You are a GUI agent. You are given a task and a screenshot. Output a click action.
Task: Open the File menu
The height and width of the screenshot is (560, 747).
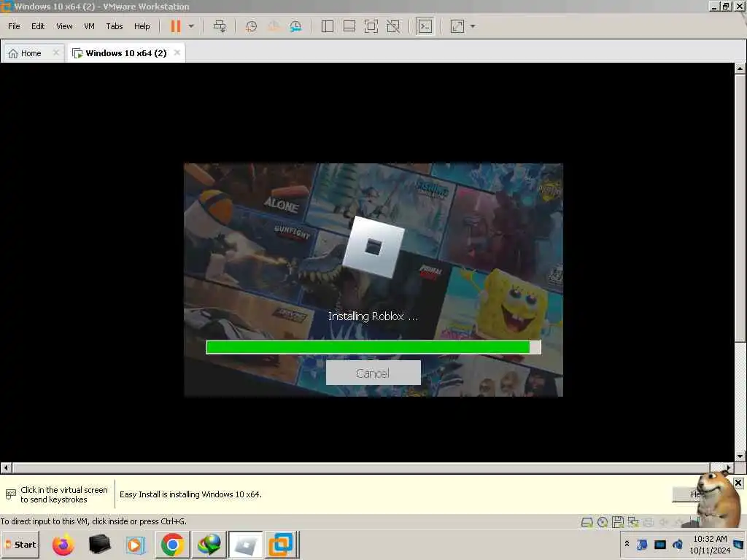point(14,26)
